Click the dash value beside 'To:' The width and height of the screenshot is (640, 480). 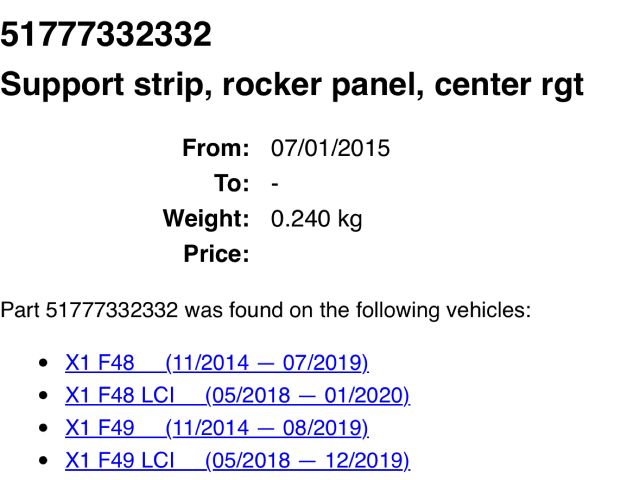point(275,184)
